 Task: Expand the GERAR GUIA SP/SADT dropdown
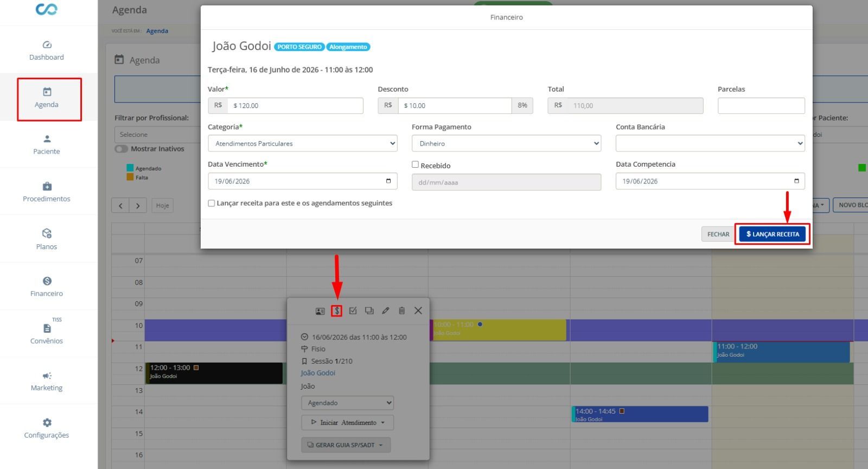pos(346,445)
